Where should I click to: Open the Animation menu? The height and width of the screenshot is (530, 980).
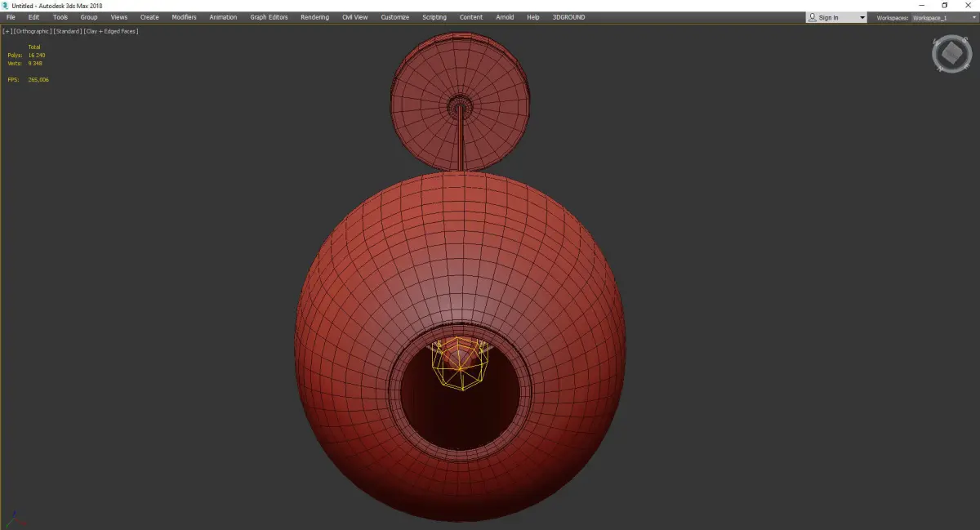click(223, 17)
